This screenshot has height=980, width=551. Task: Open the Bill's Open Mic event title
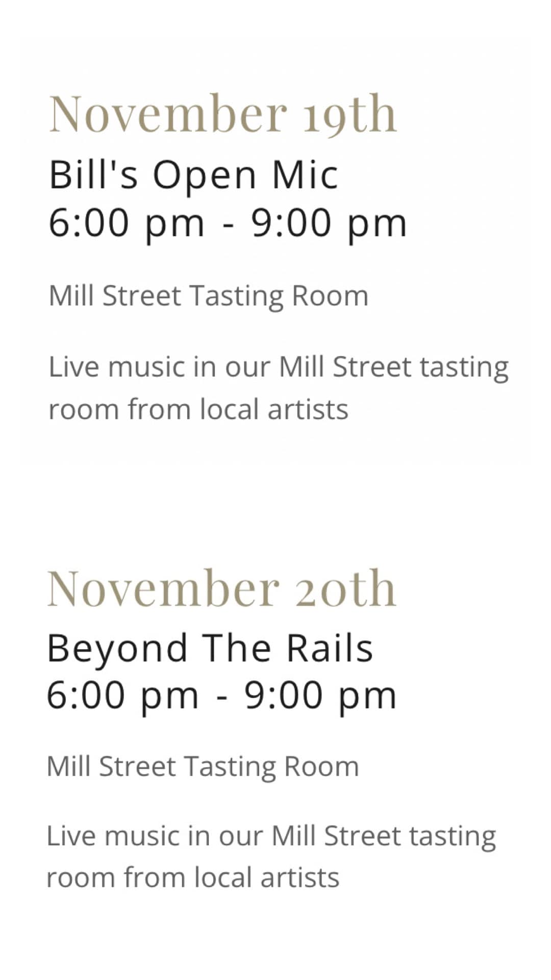[x=193, y=175]
